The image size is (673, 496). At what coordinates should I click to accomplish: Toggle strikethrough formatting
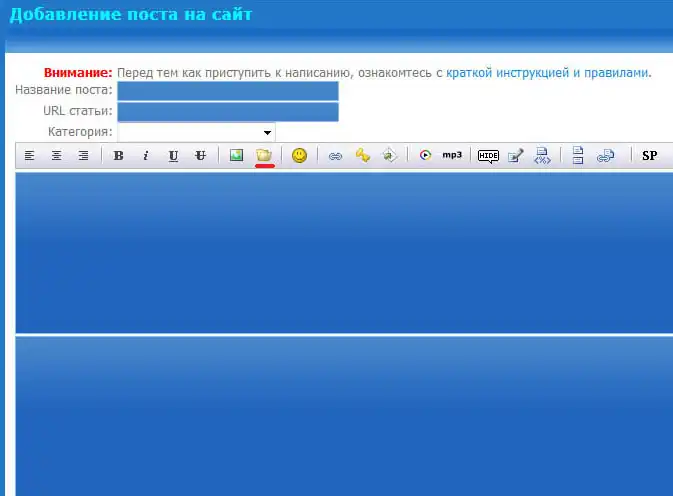pos(200,155)
